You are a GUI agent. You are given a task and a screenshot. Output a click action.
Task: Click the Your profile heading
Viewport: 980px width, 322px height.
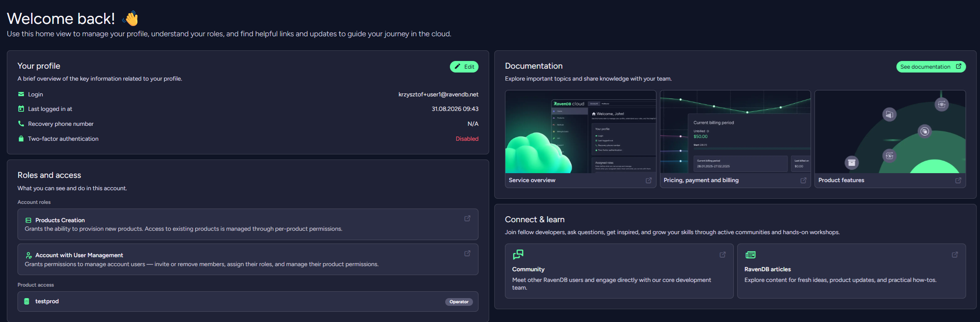39,66
